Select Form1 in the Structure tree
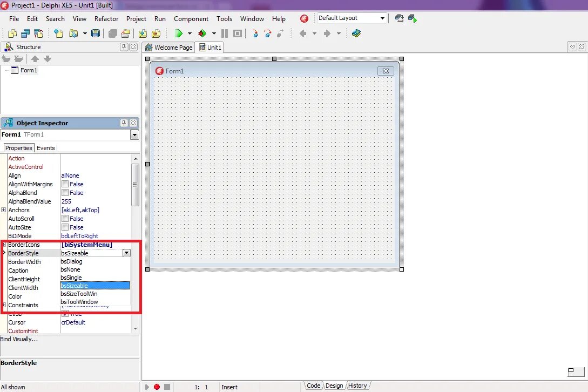The height and width of the screenshot is (392, 588). [29, 70]
